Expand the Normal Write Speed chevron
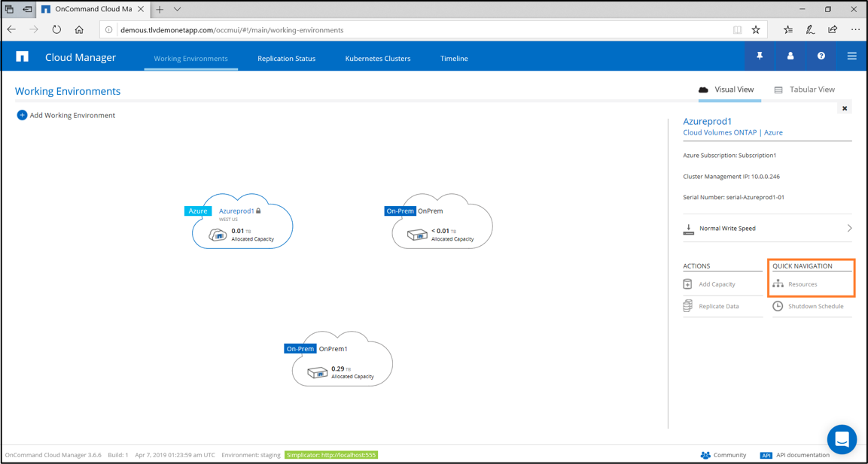Screen dimensions: 868x464 point(849,229)
